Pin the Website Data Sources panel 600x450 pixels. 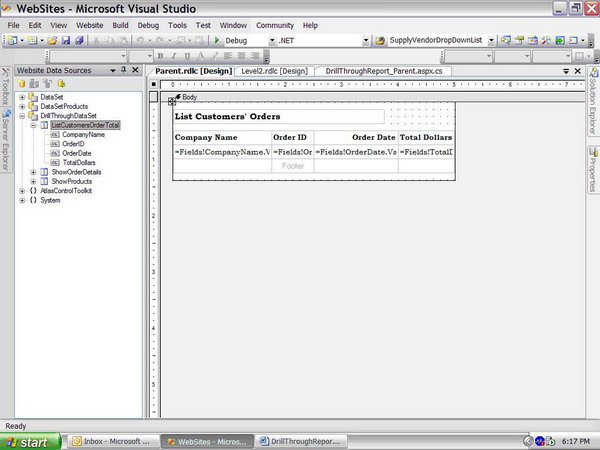pos(124,70)
